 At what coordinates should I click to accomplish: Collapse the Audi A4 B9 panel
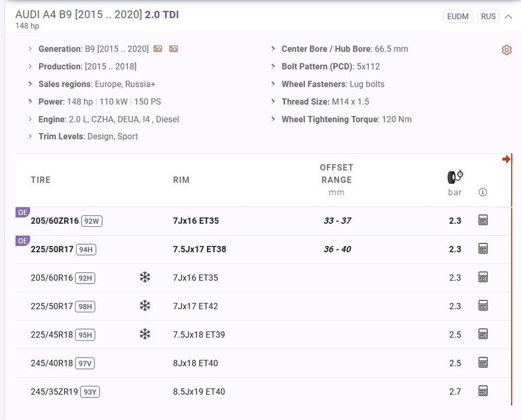tap(508, 16)
